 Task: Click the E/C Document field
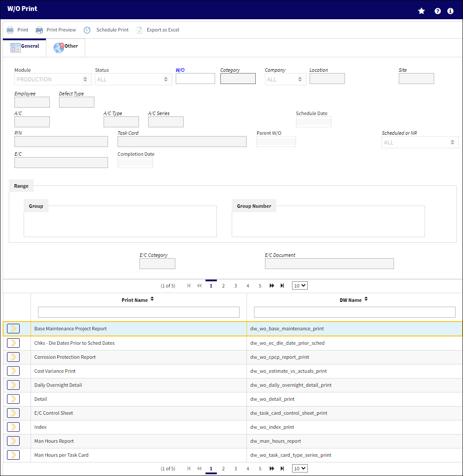[x=329, y=263]
